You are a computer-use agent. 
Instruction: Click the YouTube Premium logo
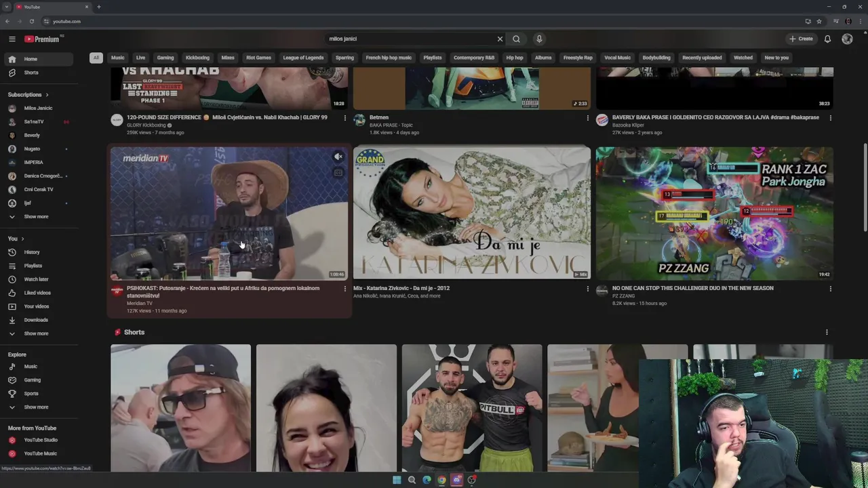[42, 39]
